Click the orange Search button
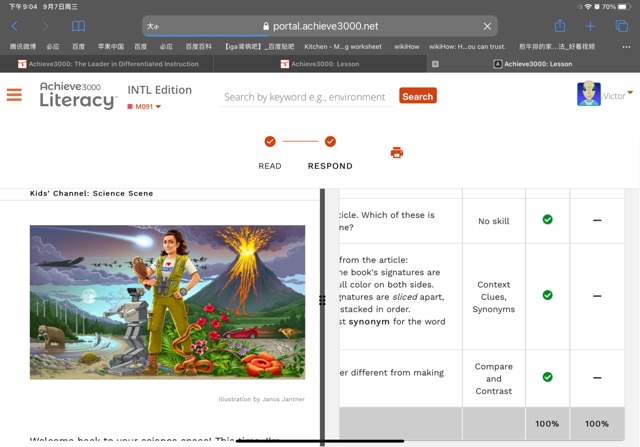 click(x=418, y=96)
